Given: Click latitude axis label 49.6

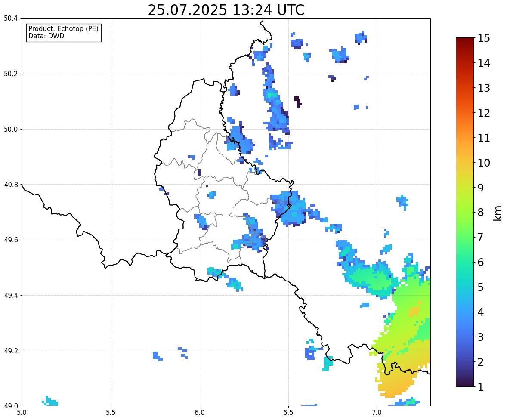Looking at the screenshot, I should [11, 240].
